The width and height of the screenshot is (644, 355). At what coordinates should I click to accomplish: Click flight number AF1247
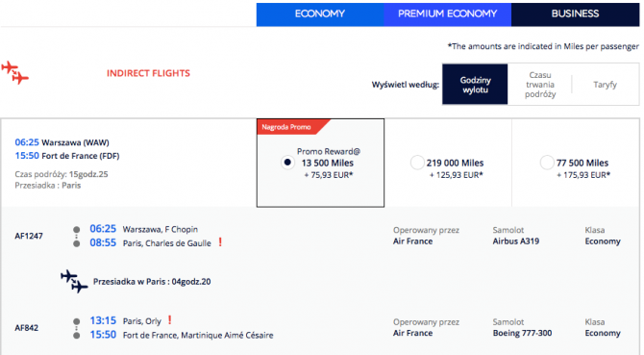coord(29,237)
